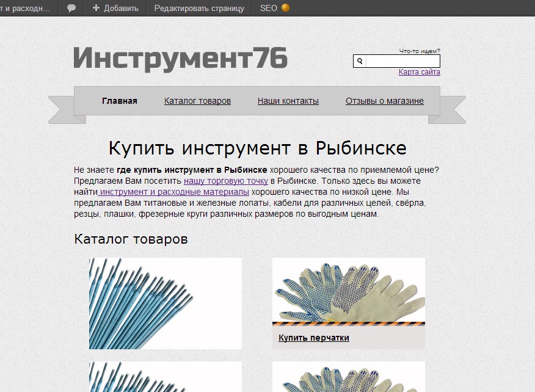The width and height of the screenshot is (535, 392).
Task: Open Отзывы о магазине page
Action: coord(385,101)
